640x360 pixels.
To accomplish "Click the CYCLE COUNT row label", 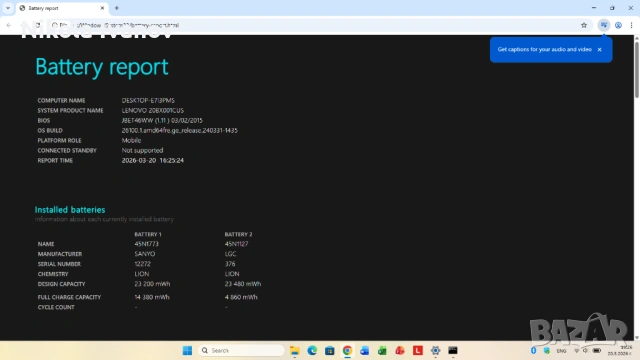I will tap(56, 307).
